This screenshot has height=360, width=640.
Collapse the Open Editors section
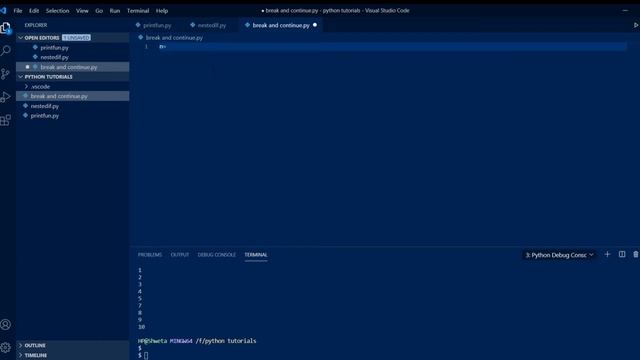tap(20, 38)
